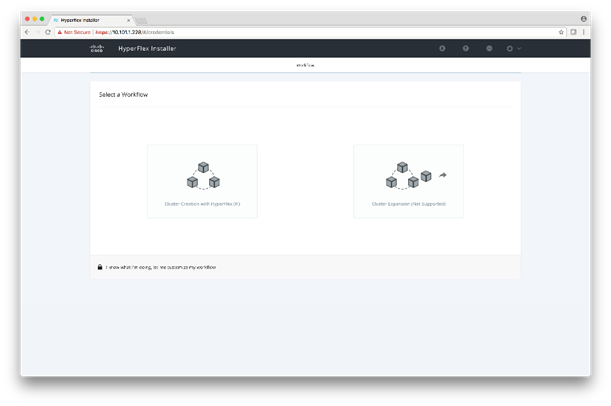Bookmark the page with the star icon
Viewport: 611px width, 406px height.
[x=561, y=32]
